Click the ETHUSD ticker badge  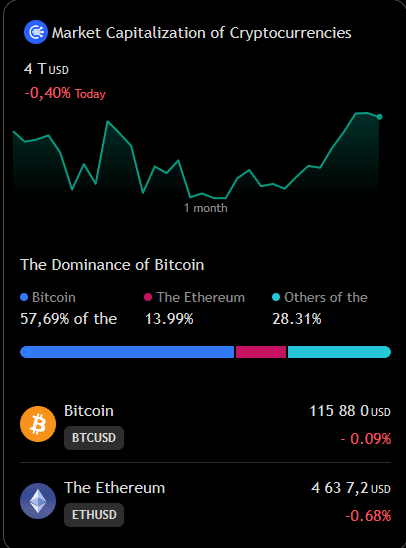(x=94, y=514)
